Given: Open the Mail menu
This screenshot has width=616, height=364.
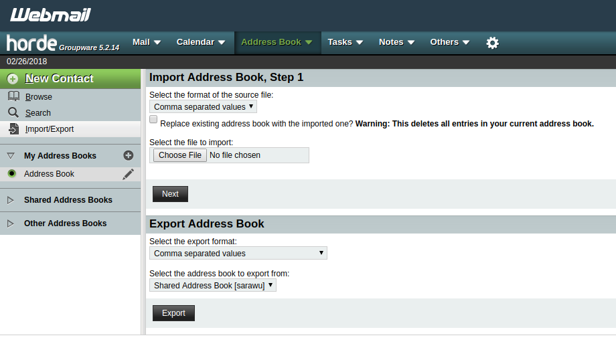Looking at the screenshot, I should pyautogui.click(x=147, y=42).
